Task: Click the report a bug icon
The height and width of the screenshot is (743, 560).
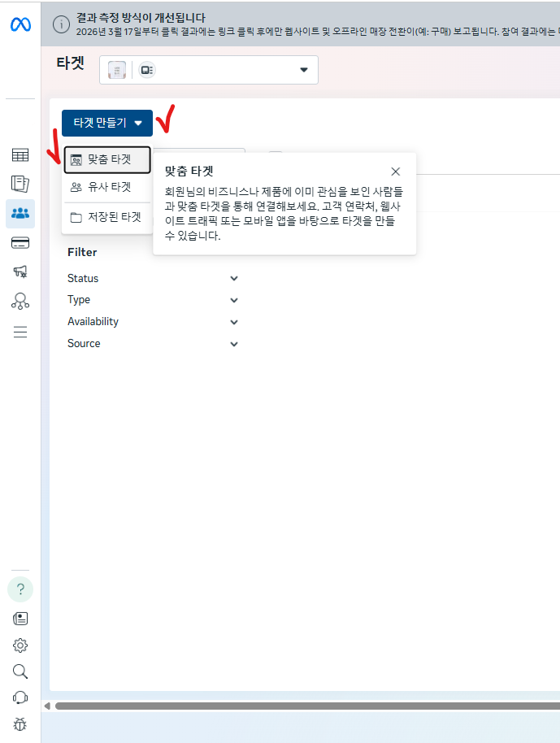Action: point(20,724)
